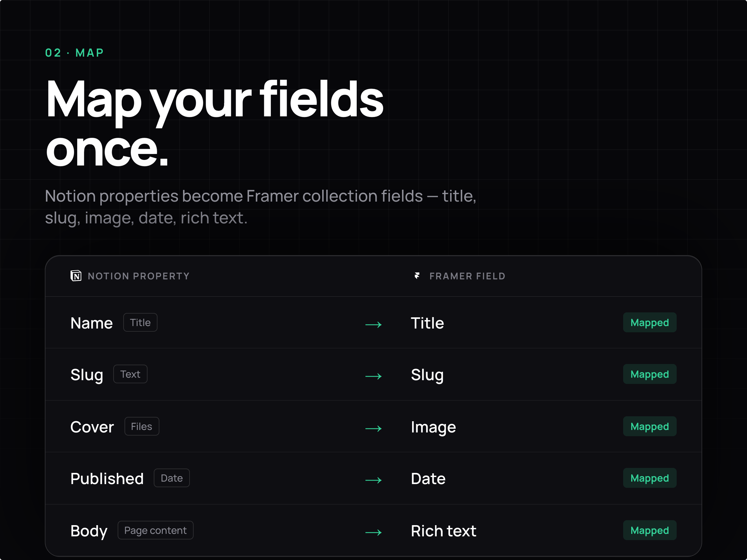Select the Published Notion property
This screenshot has height=560, width=747.
click(107, 479)
